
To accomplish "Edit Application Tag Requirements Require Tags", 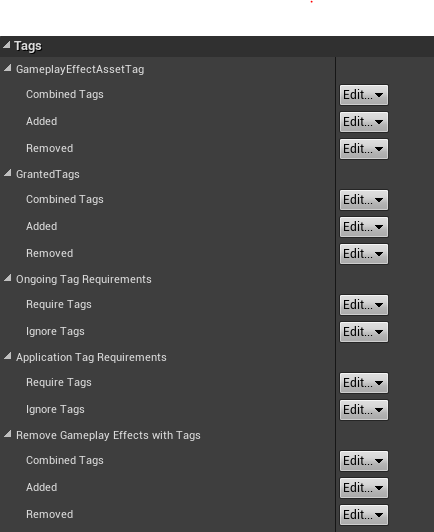I will 363,383.
